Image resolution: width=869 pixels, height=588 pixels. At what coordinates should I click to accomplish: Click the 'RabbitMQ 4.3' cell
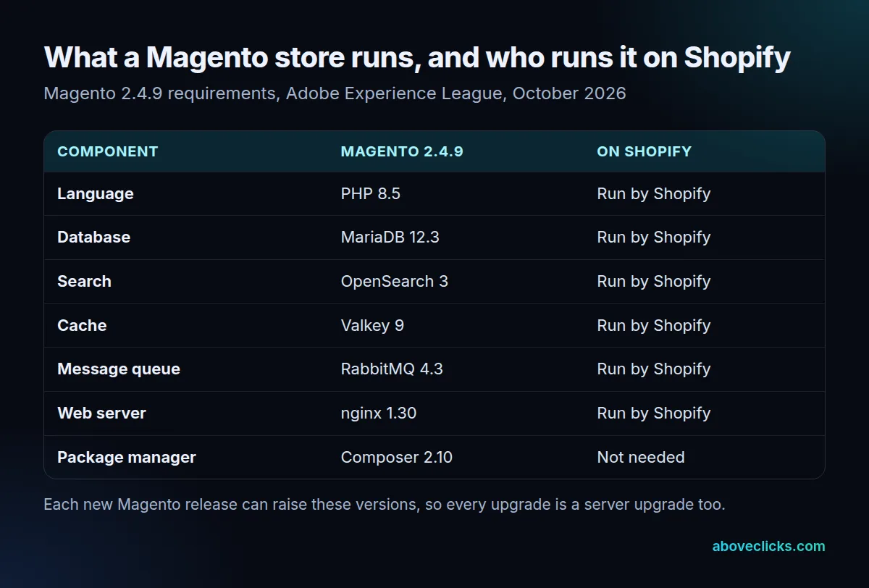(392, 369)
